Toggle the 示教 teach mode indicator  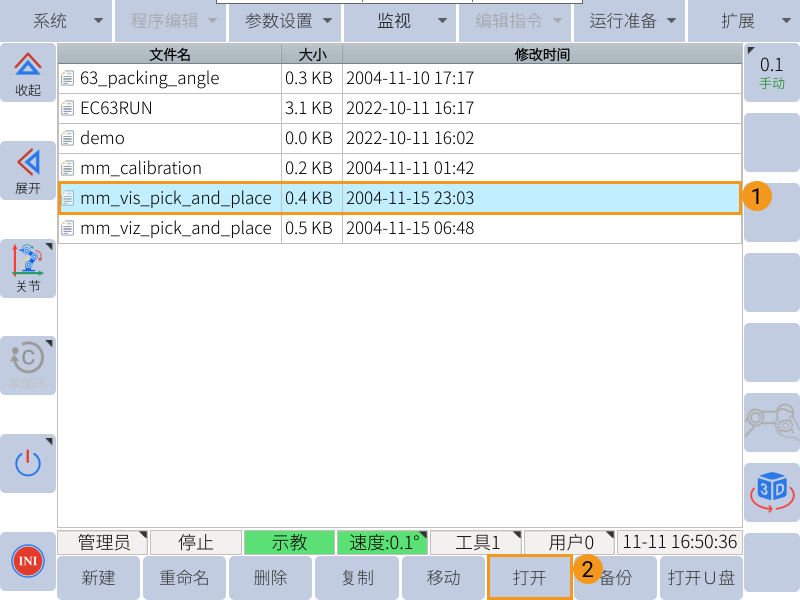(289, 542)
